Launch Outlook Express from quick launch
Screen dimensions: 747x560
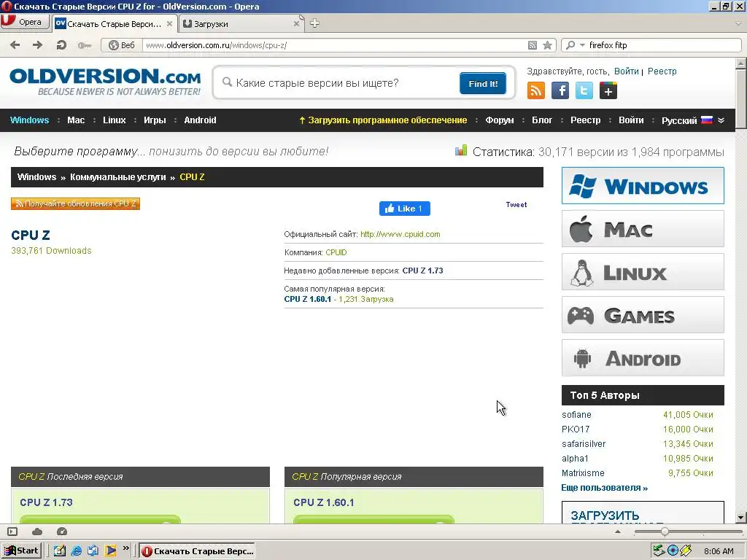tap(93, 551)
